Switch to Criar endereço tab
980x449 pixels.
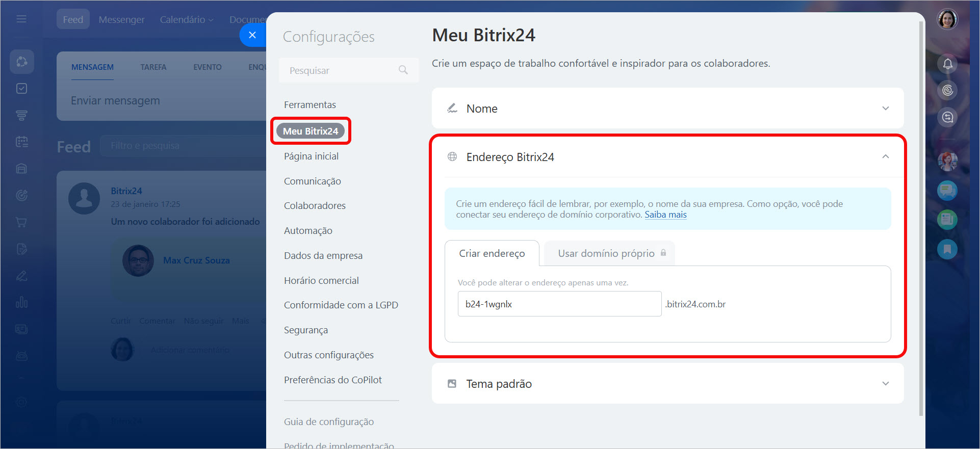click(x=492, y=253)
